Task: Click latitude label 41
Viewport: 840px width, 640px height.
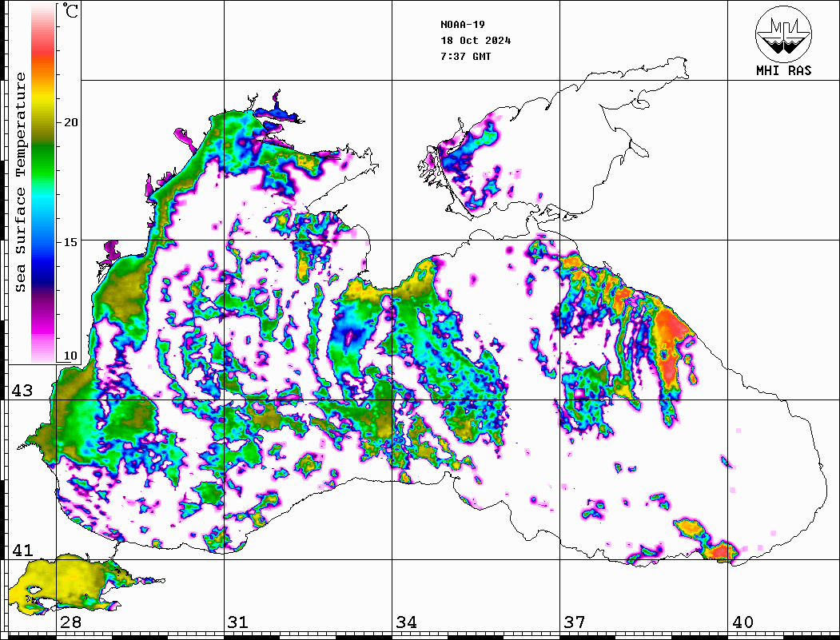Action: tap(22, 550)
